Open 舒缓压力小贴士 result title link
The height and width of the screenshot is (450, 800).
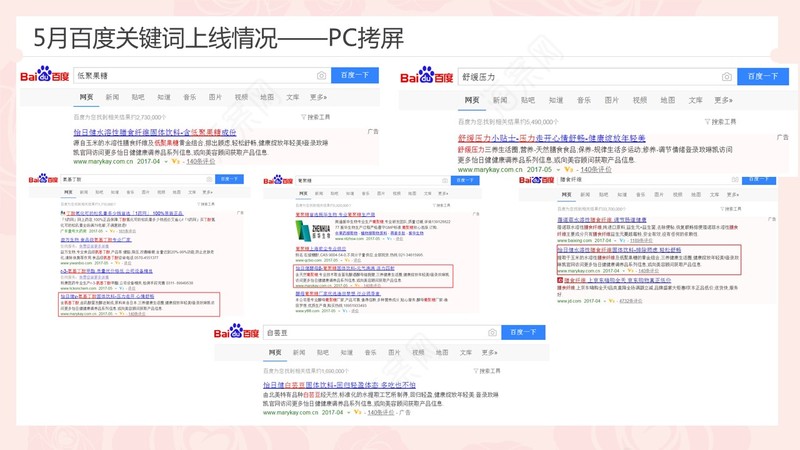552,138
